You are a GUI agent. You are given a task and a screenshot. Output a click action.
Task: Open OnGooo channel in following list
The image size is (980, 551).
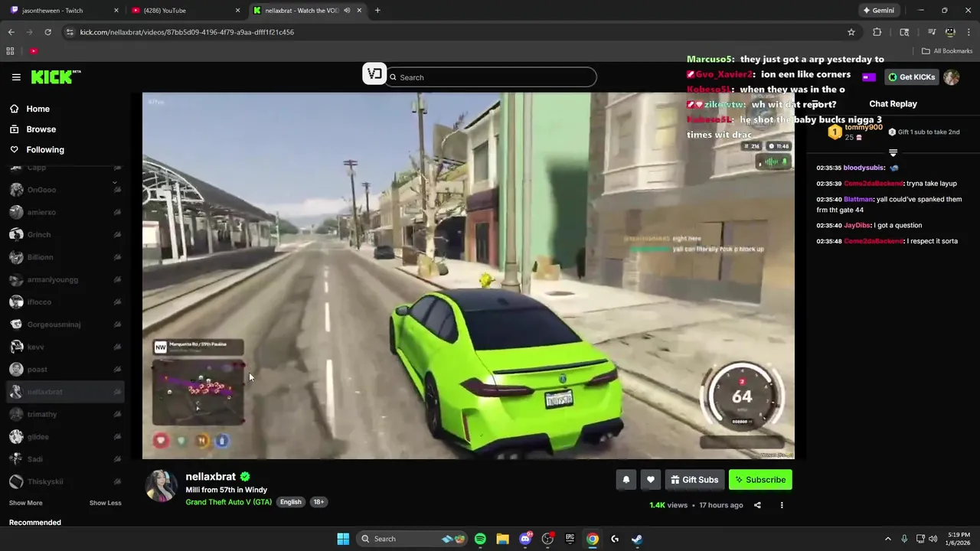point(65,190)
